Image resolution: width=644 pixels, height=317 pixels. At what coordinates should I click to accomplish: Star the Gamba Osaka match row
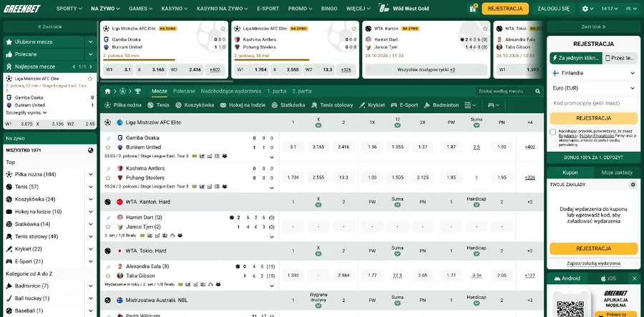pyautogui.click(x=108, y=147)
